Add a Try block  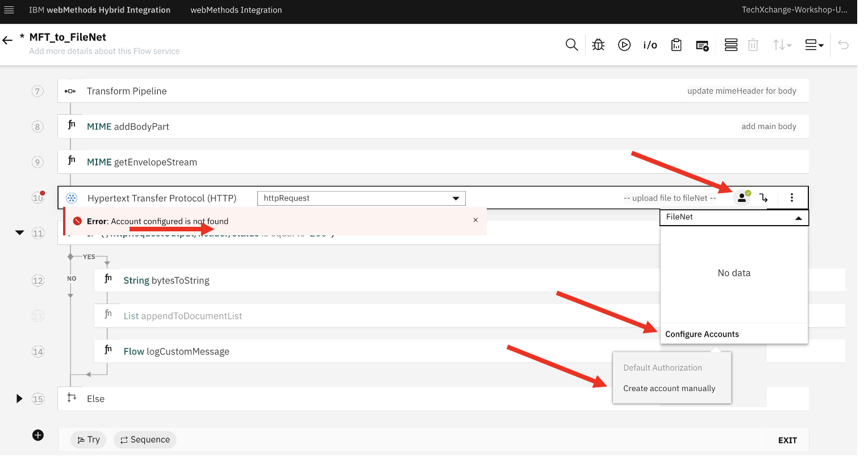tap(89, 439)
